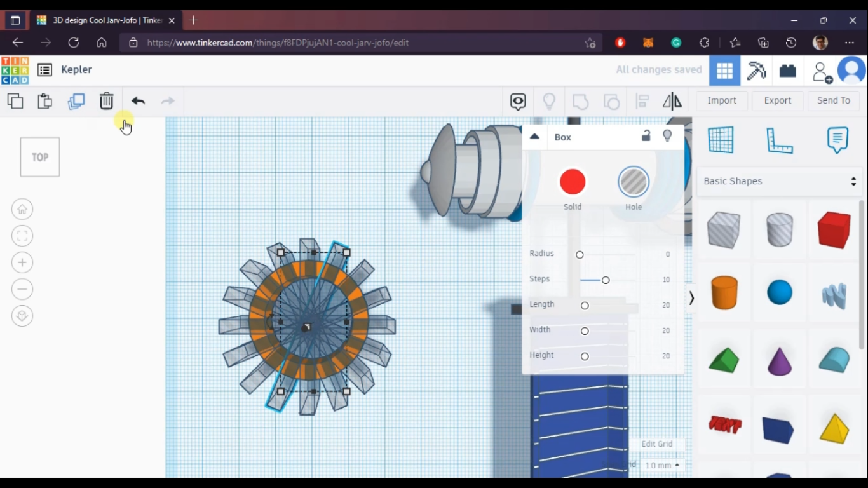
Task: Reload the page in browser toolbar
Action: pyautogui.click(x=74, y=43)
